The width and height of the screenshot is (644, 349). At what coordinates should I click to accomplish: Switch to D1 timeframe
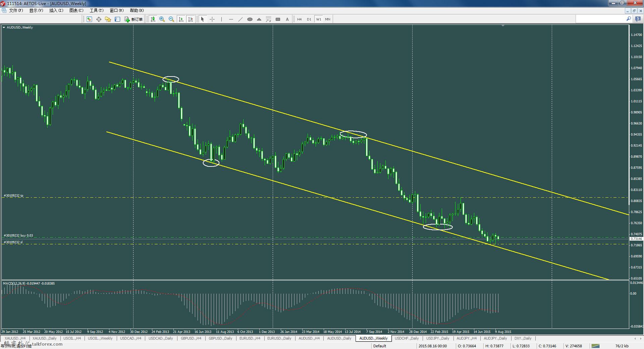tap(309, 19)
